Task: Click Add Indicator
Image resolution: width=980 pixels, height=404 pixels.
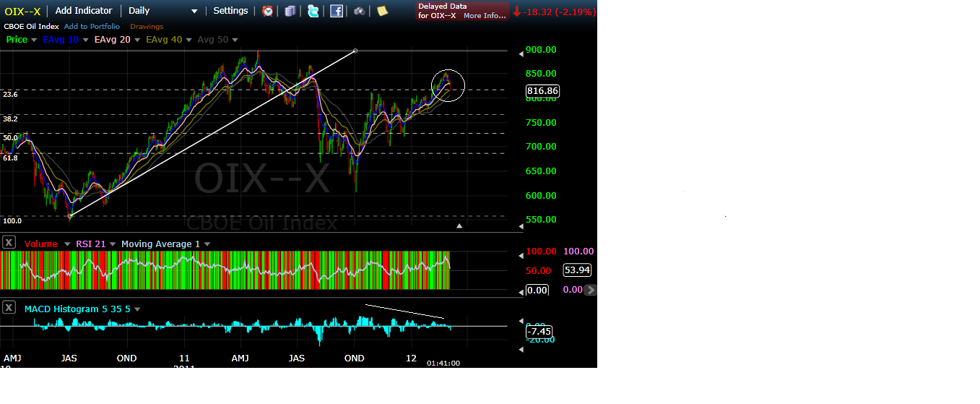Action: point(84,11)
